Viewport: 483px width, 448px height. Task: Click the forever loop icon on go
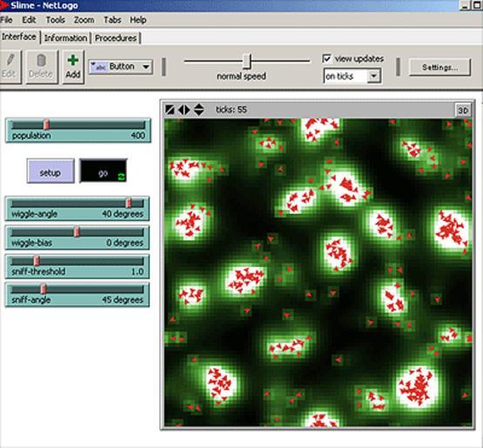pos(122,177)
